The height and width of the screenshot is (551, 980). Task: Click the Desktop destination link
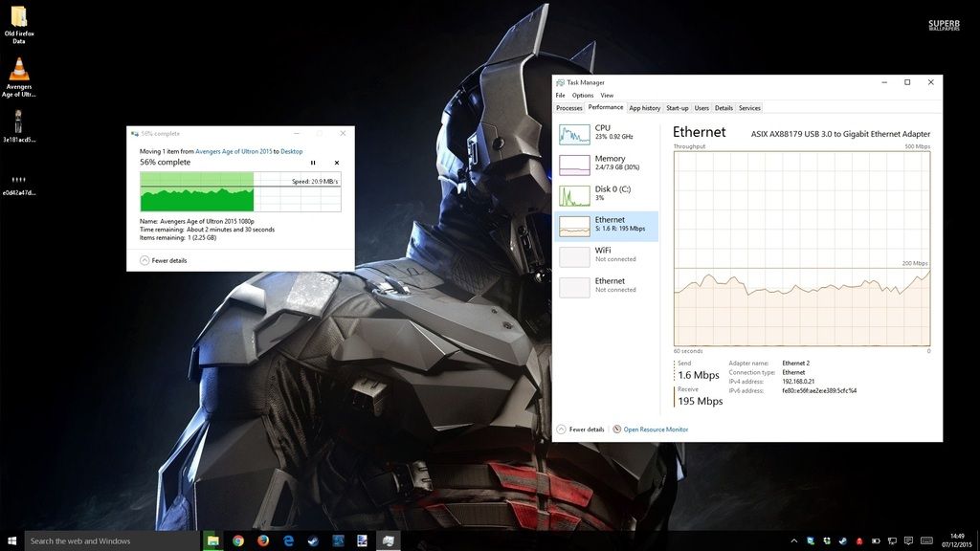(292, 151)
